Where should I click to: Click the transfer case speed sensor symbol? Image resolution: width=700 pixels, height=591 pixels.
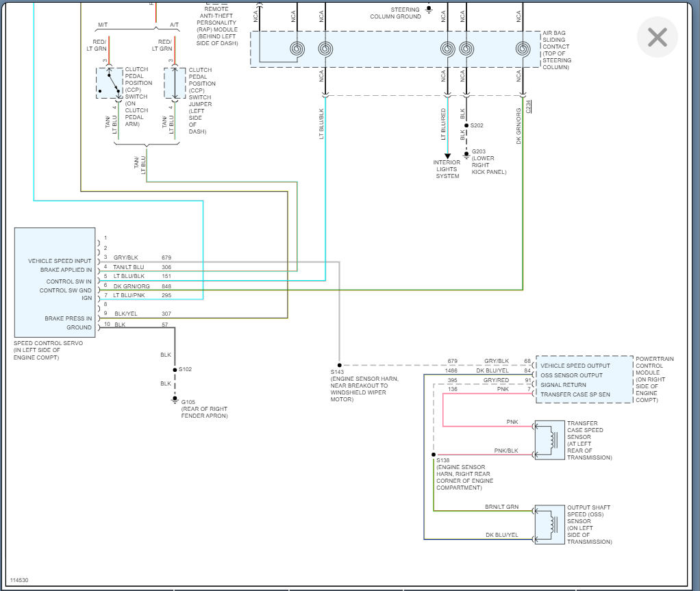(549, 440)
